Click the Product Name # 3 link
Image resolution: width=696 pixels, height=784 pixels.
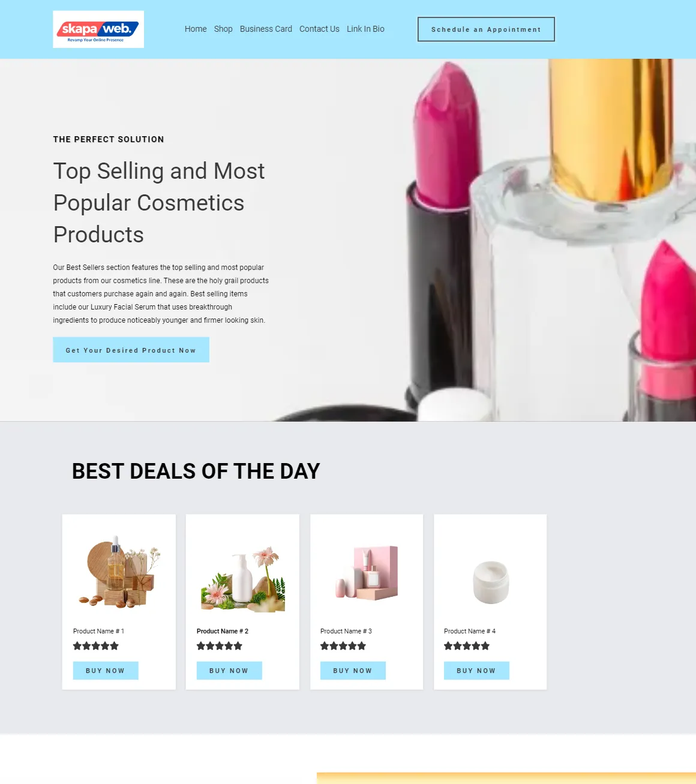tap(346, 631)
